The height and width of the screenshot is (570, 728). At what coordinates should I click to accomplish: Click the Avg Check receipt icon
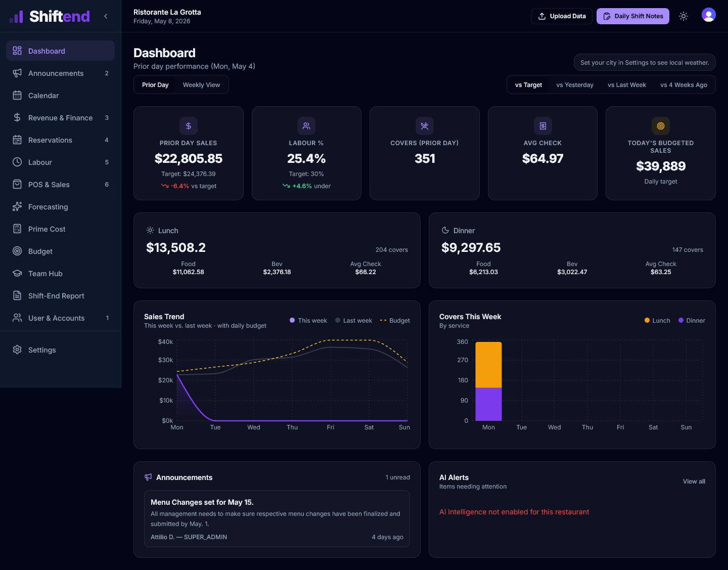[542, 126]
